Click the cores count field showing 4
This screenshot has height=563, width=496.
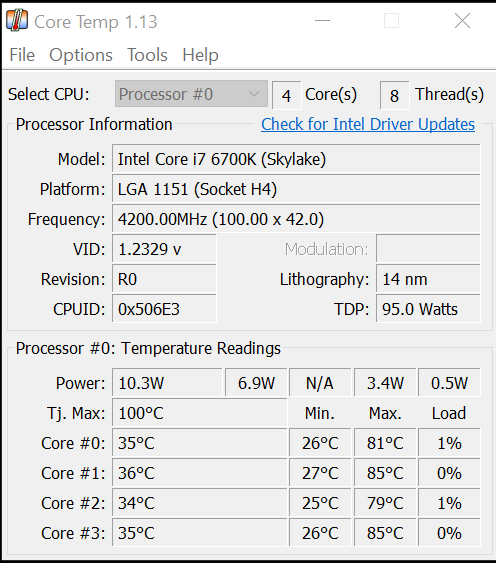point(286,95)
